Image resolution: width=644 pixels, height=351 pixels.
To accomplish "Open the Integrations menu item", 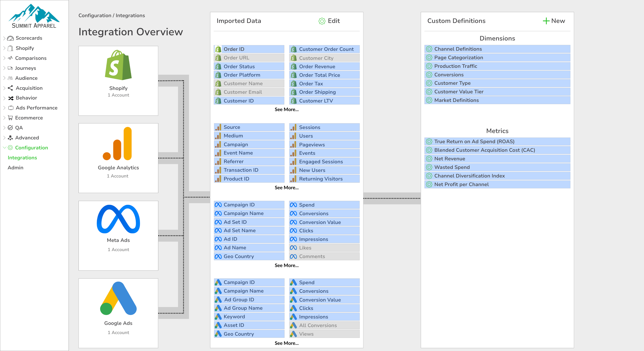I will click(22, 158).
